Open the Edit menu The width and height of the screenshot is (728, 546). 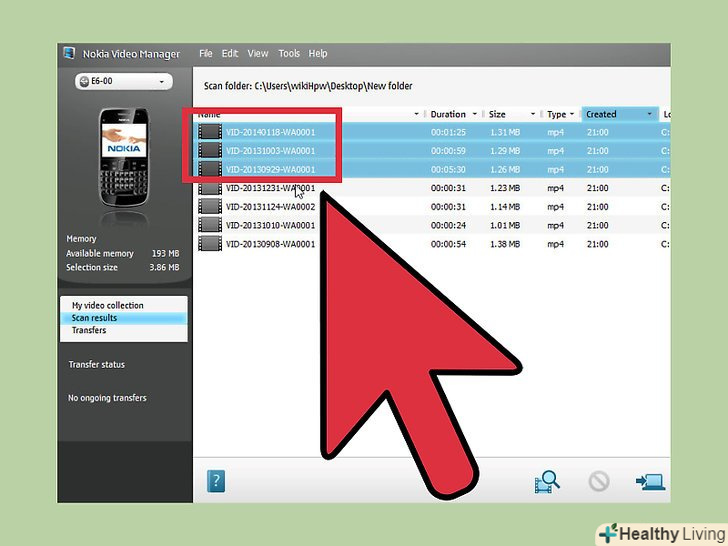click(x=230, y=53)
